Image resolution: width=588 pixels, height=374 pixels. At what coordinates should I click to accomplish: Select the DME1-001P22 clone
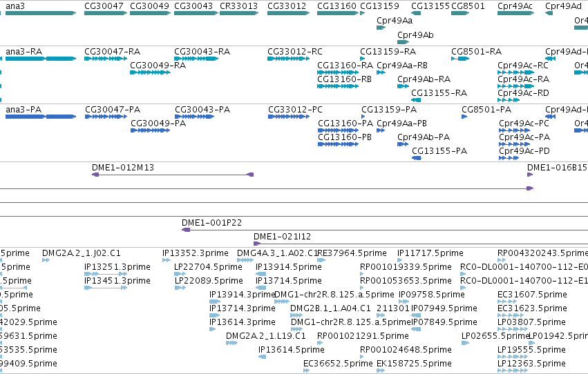pos(385,230)
